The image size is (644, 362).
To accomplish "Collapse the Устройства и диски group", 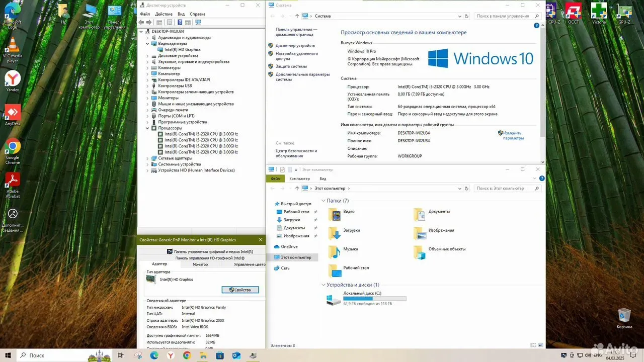I will pos(323,285).
